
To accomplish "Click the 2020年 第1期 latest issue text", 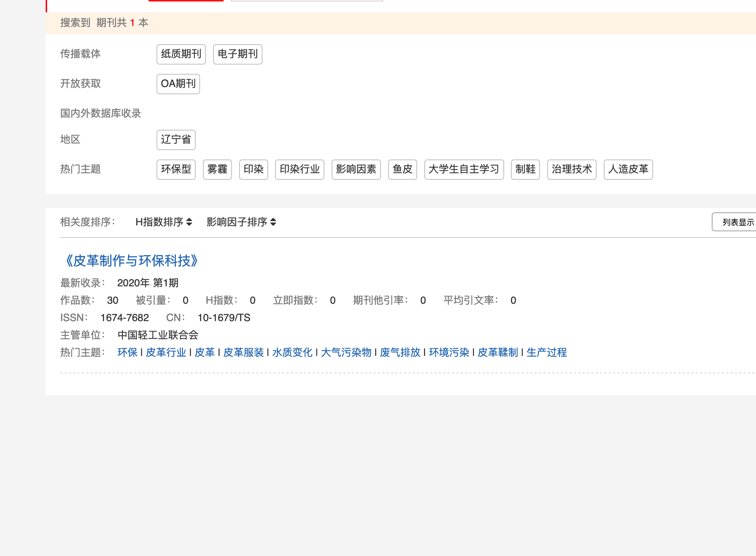I will click(x=148, y=283).
